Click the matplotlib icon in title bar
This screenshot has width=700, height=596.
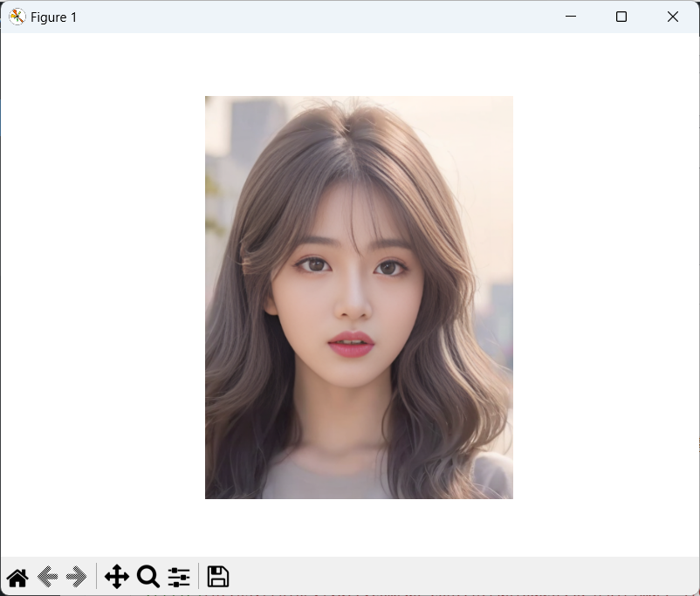17,17
